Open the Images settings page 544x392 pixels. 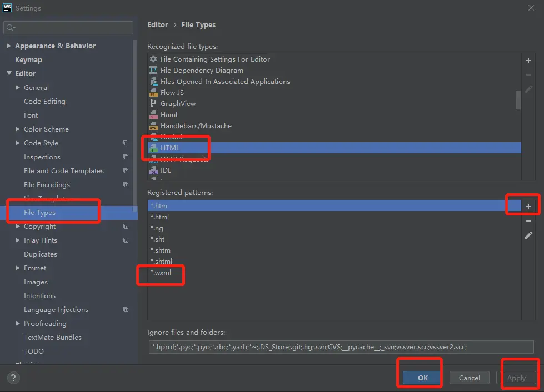point(36,282)
